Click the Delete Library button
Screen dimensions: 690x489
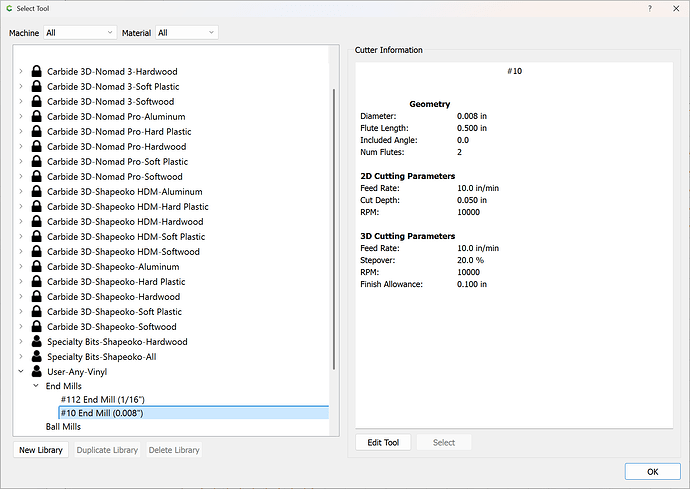point(174,450)
